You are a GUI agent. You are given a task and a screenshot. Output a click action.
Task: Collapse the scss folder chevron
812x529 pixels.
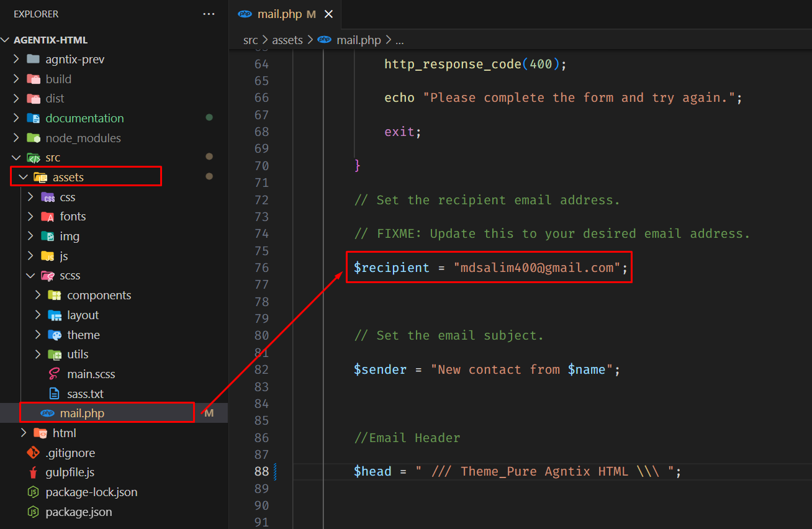(30, 276)
